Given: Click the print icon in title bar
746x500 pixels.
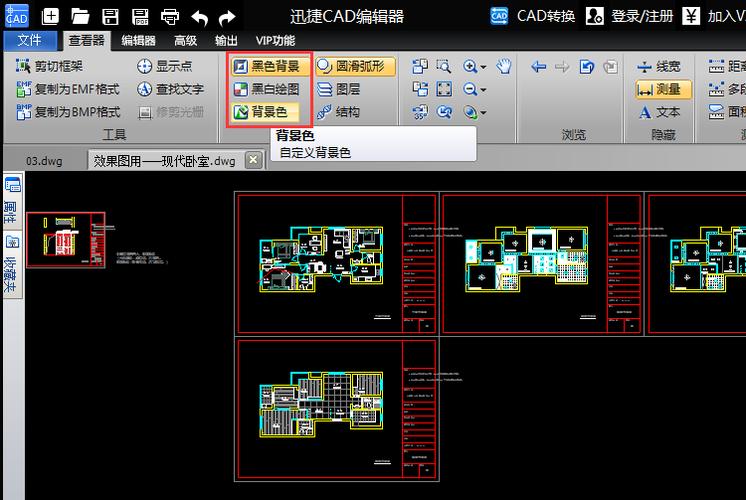Looking at the screenshot, I should [170, 16].
